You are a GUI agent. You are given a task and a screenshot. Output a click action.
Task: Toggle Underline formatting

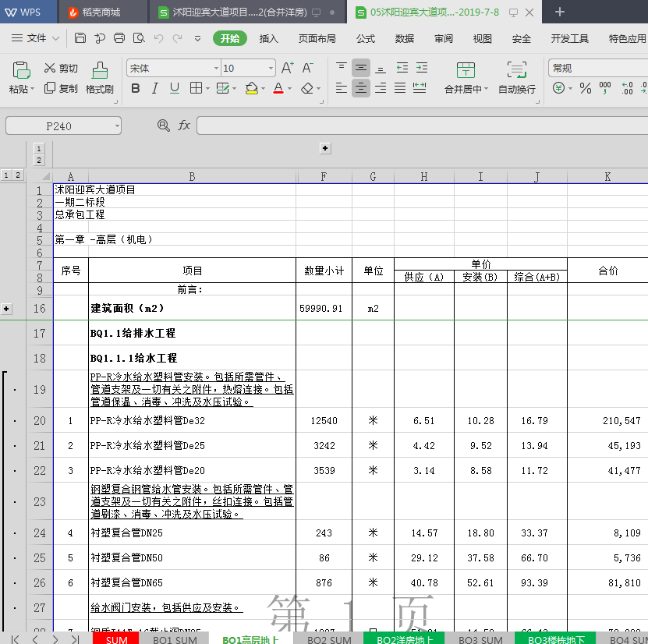[x=175, y=88]
